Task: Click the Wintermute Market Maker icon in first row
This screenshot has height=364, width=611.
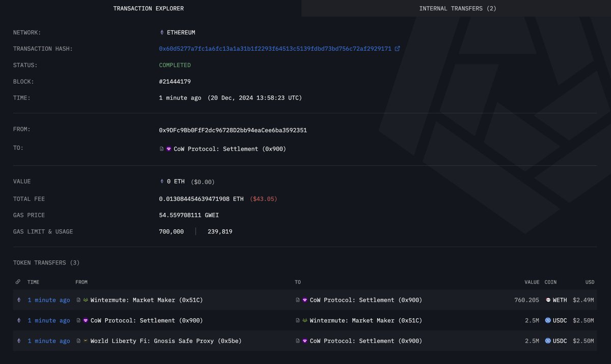Action: pos(85,300)
